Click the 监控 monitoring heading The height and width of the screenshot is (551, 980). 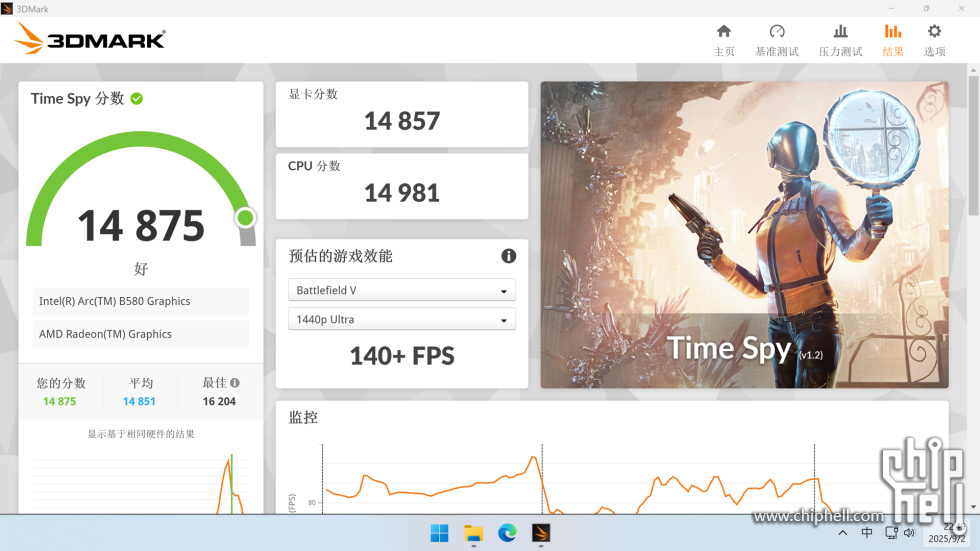[303, 417]
